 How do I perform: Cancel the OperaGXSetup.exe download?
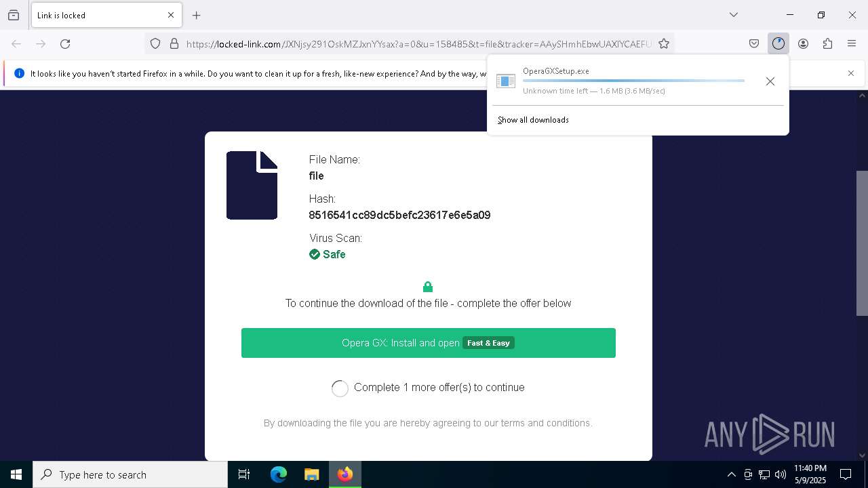coord(770,81)
